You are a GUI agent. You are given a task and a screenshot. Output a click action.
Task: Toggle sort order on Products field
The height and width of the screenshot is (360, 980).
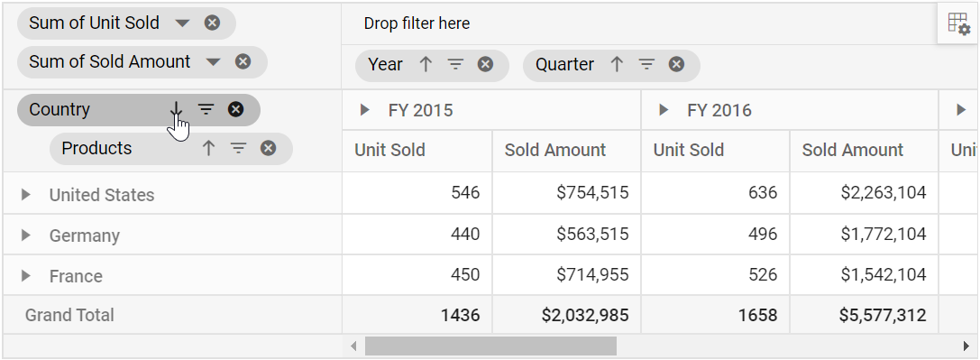(x=209, y=148)
